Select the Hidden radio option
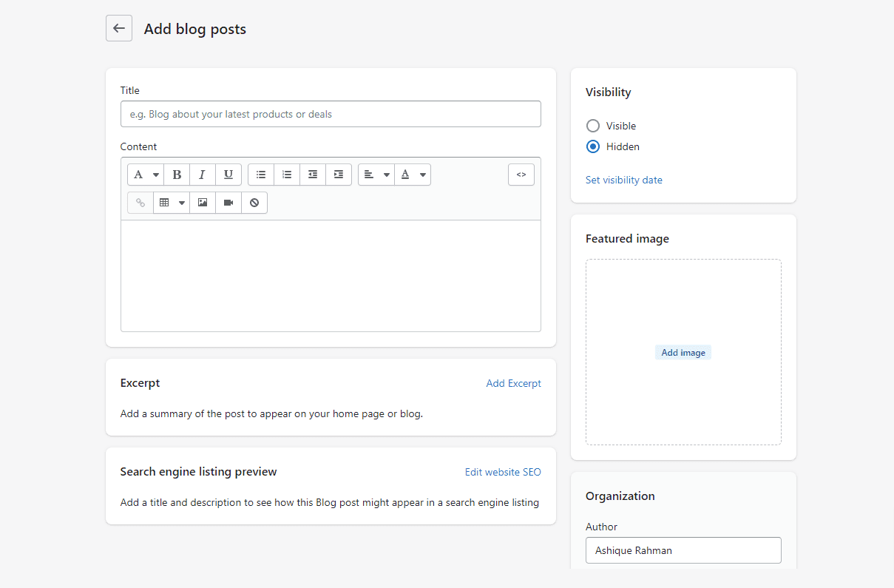Viewport: 894px width, 588px height. [593, 146]
